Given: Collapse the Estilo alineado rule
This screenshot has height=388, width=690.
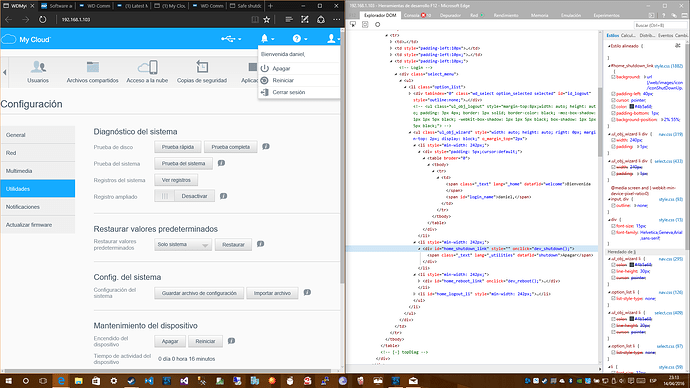Looking at the screenshot, I should coord(609,46).
